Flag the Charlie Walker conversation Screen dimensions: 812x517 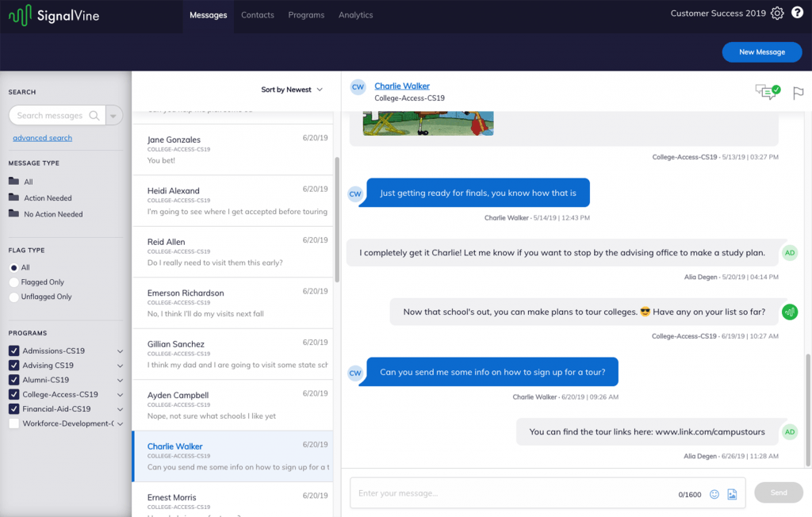pos(798,93)
